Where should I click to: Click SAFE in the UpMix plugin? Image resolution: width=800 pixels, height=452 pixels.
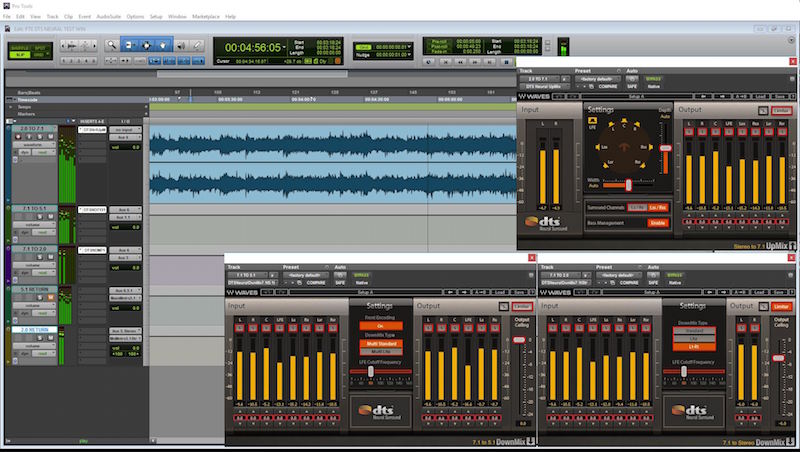point(632,86)
